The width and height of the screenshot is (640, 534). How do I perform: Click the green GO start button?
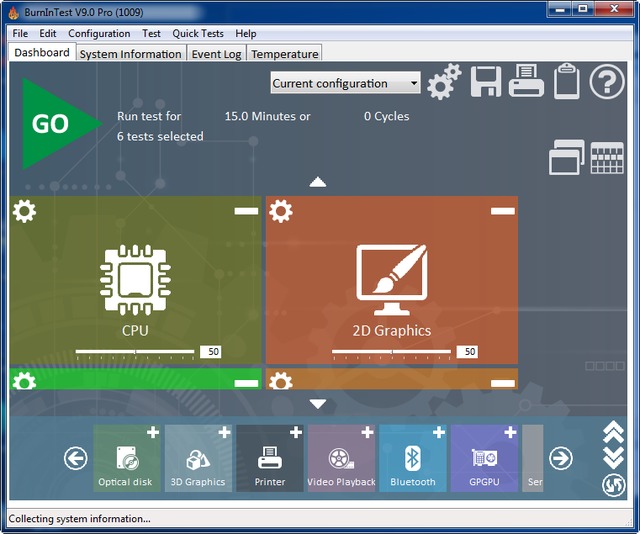pos(50,124)
